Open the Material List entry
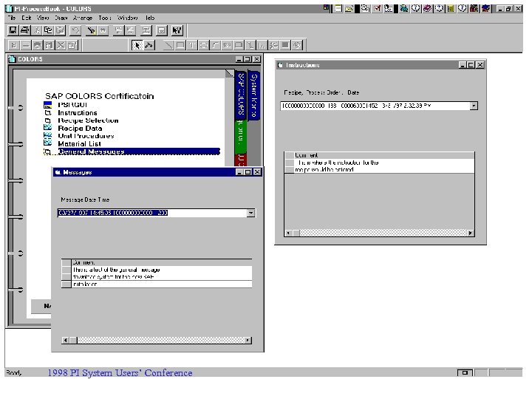532x399 pixels. point(79,144)
